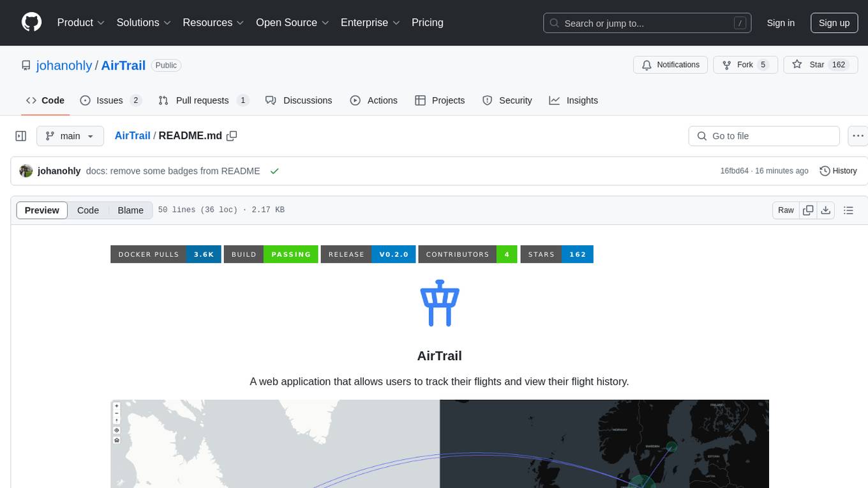Open johanohly user profile

tap(64, 65)
